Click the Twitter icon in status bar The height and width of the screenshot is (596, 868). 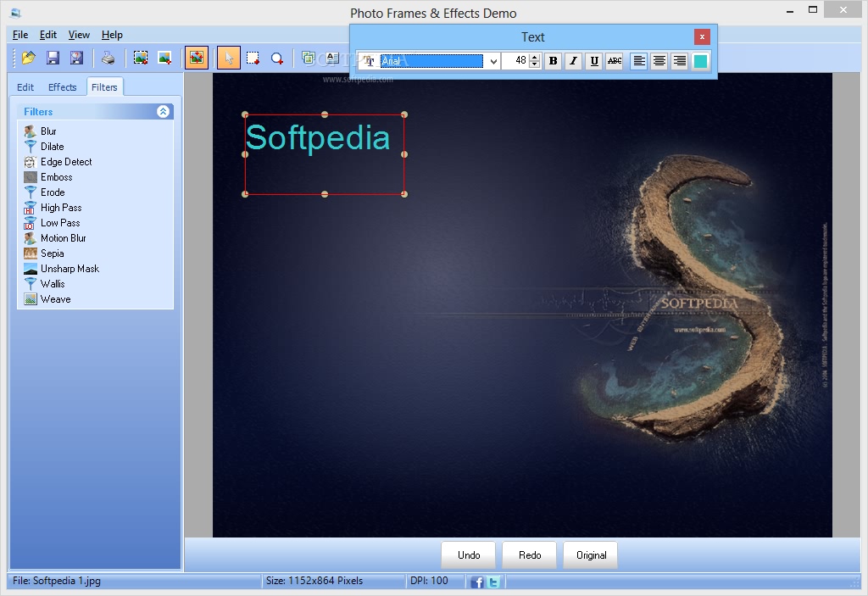point(493,582)
